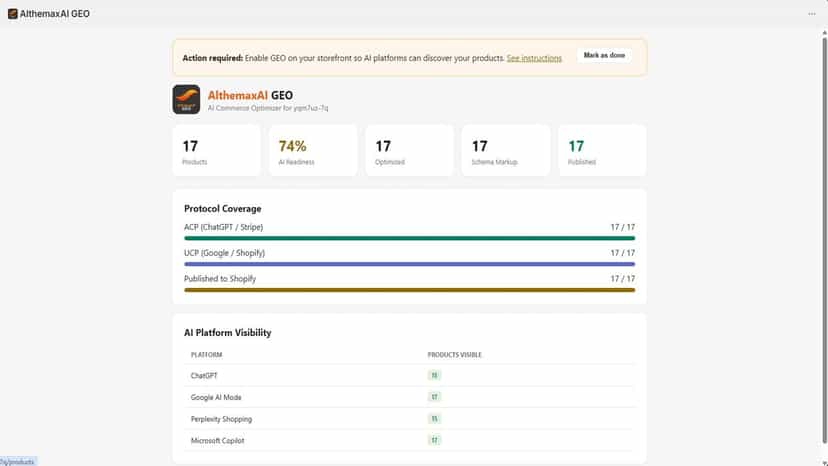Click the Protocol Coverage heading
The width and height of the screenshot is (828, 466).
click(223, 209)
